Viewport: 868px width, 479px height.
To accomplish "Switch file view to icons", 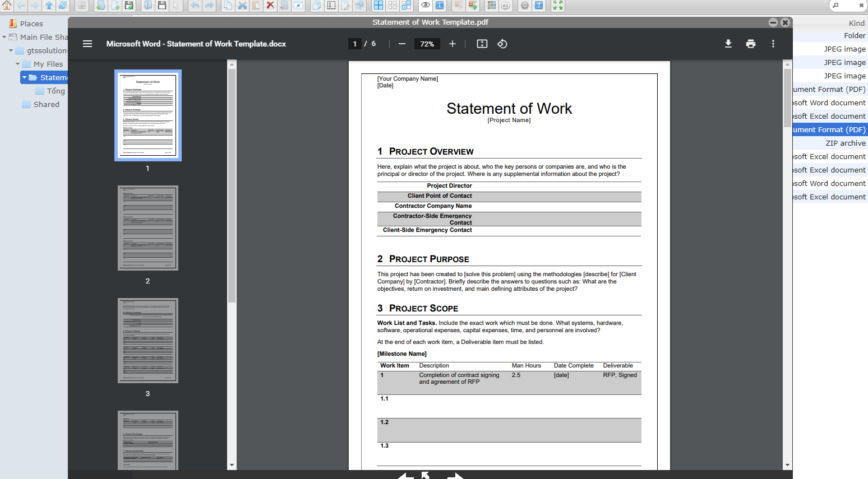I will [492, 6].
